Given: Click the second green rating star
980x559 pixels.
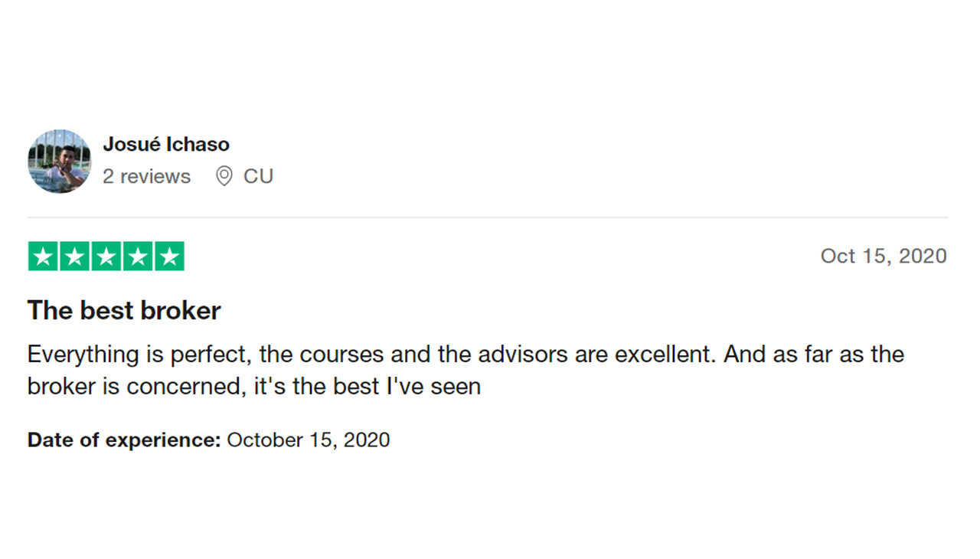Looking at the screenshot, I should coord(74,257).
